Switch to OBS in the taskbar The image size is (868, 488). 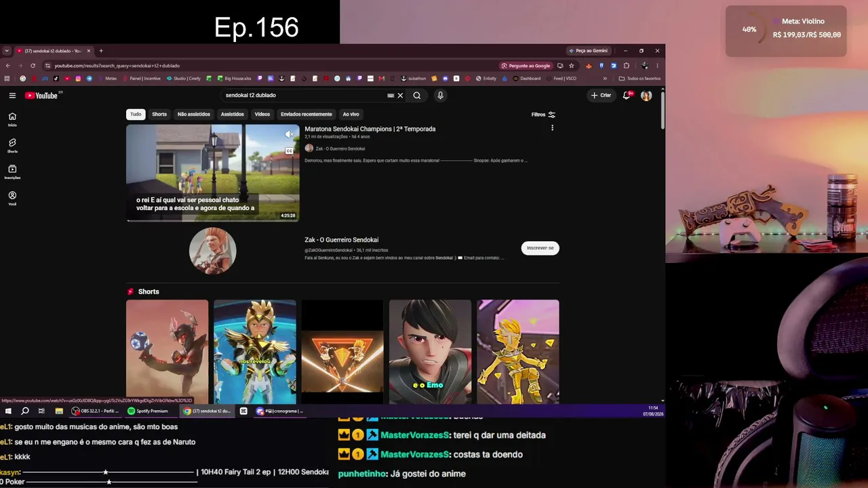point(95,411)
